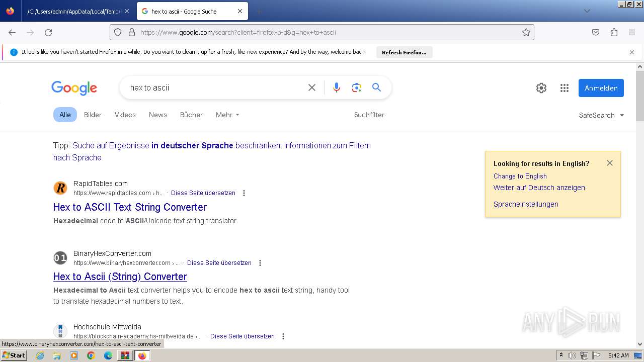Screen dimensions: 644x362
Task: Open the Save to Pocket icon
Action: click(x=596, y=32)
